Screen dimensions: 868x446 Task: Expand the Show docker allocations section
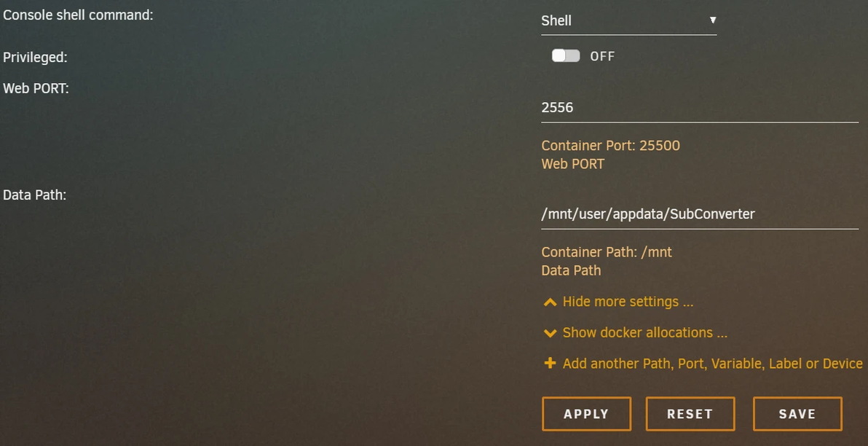(x=644, y=332)
